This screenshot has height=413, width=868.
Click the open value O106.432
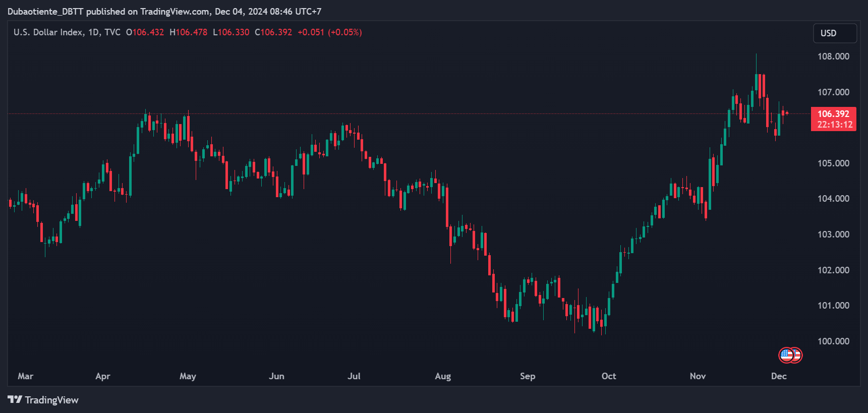click(x=145, y=32)
